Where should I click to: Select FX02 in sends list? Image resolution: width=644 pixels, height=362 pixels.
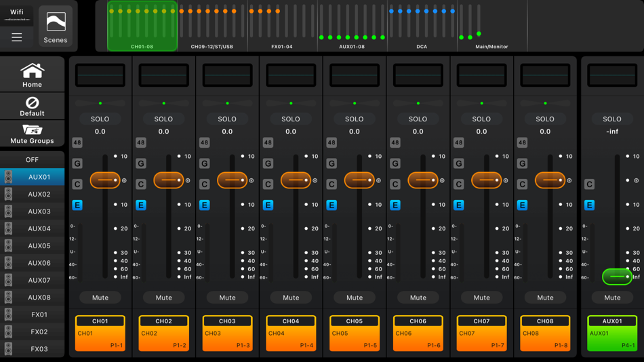tap(32, 331)
